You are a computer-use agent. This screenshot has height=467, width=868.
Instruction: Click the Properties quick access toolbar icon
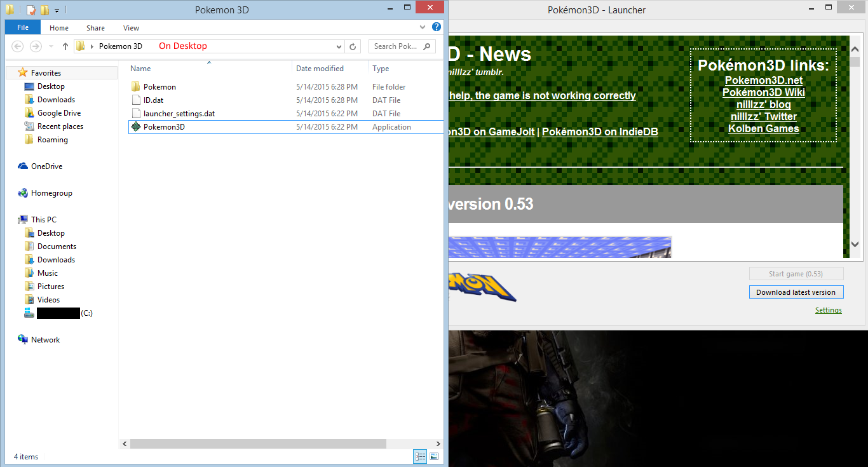pyautogui.click(x=31, y=10)
